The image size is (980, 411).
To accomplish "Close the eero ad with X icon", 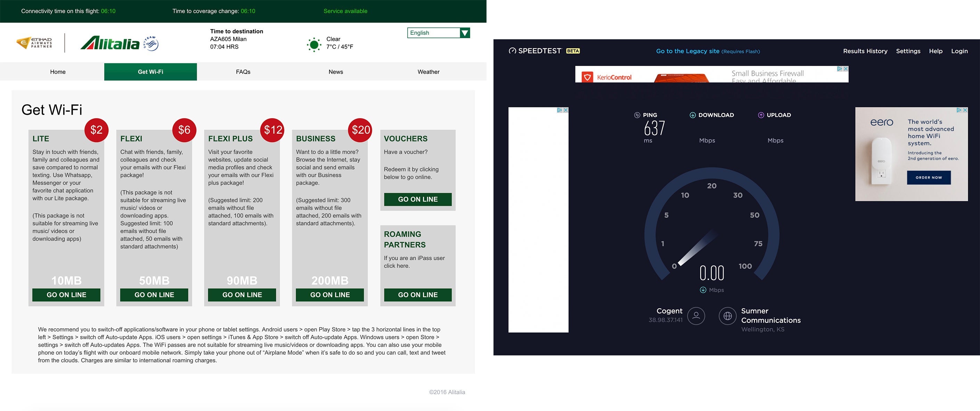I will pyautogui.click(x=965, y=110).
